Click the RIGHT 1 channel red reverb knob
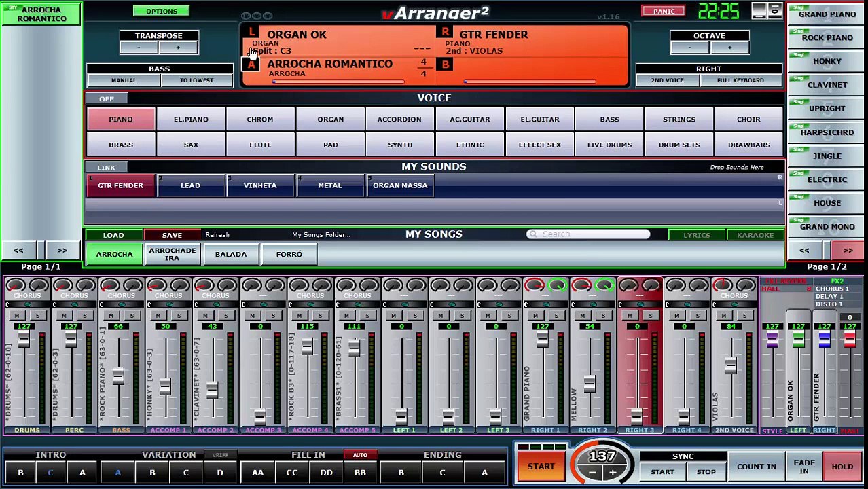868x489 pixels. (535, 286)
